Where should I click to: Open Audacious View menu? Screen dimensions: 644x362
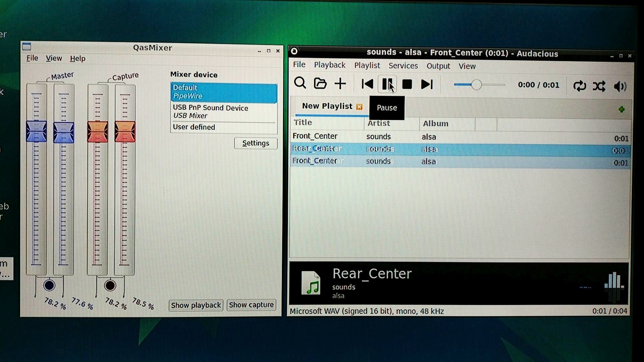tap(467, 66)
